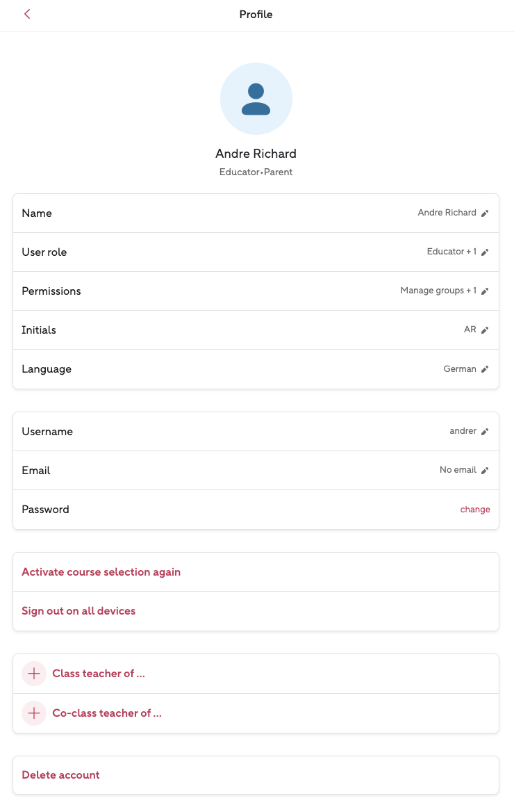Select the Co-class teacher of ... label
514x812 pixels.
pyautogui.click(x=107, y=713)
